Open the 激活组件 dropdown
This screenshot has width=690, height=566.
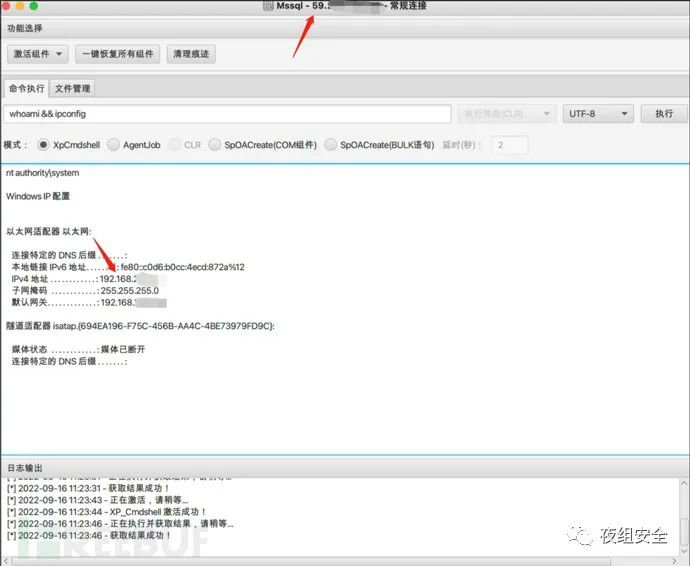pyautogui.click(x=39, y=54)
